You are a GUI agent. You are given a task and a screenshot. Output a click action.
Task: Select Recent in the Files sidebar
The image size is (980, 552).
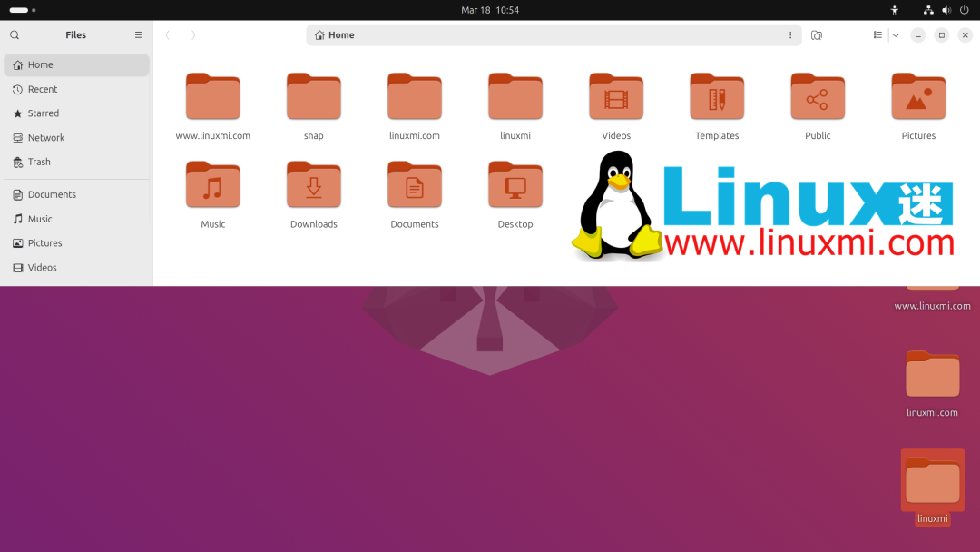tap(44, 89)
